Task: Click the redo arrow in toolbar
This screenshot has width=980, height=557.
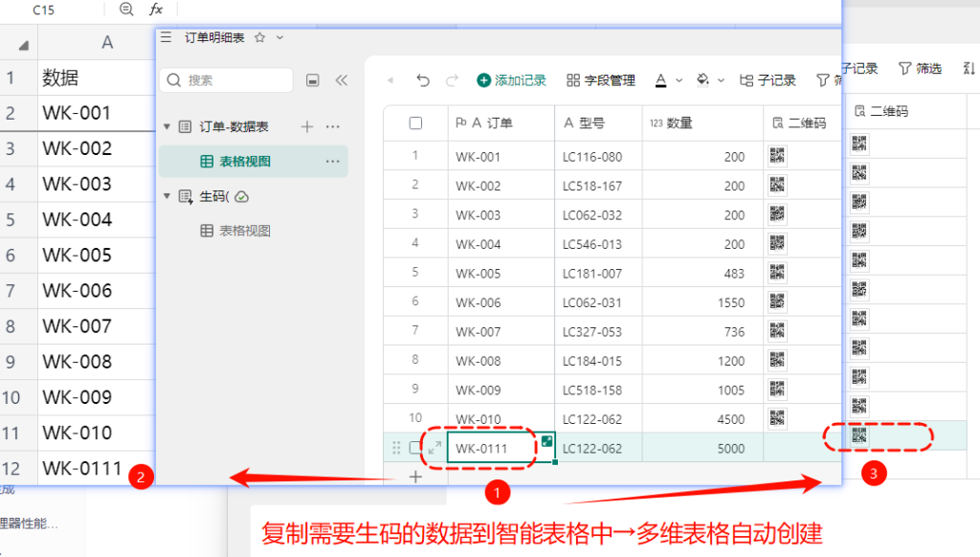Action: point(452,80)
